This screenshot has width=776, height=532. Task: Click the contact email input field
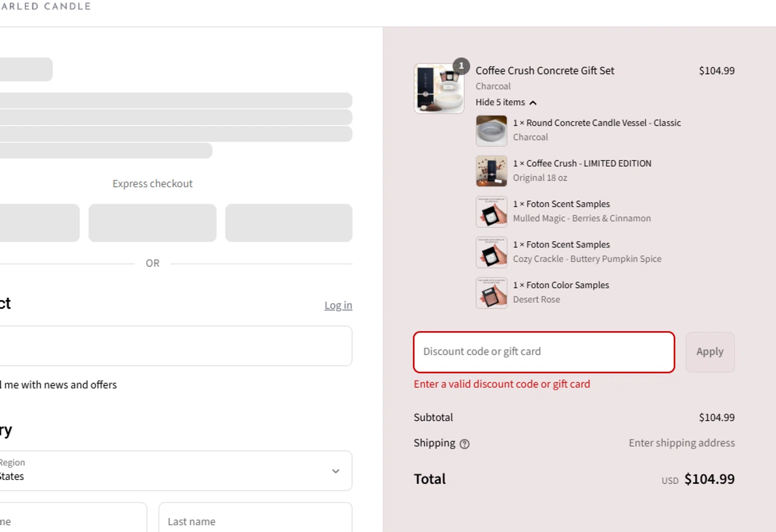point(176,346)
